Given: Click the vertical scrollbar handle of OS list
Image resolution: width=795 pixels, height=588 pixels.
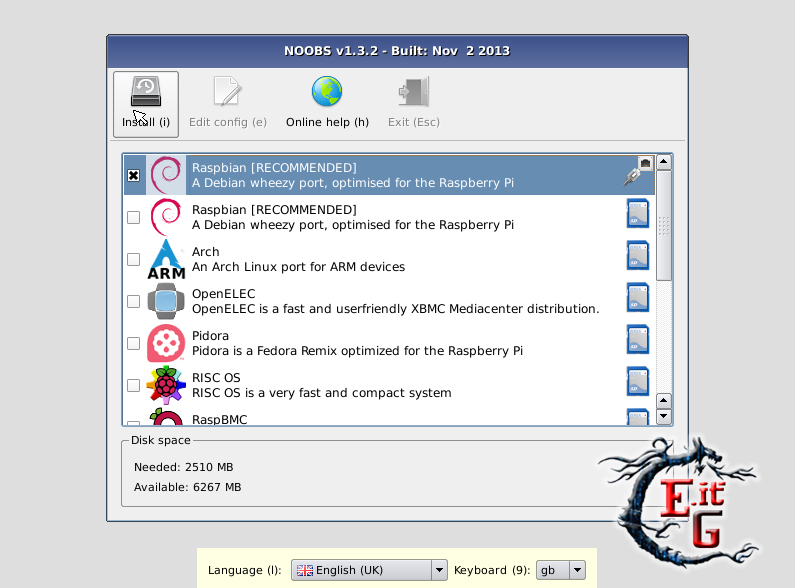Looking at the screenshot, I should pyautogui.click(x=664, y=226).
